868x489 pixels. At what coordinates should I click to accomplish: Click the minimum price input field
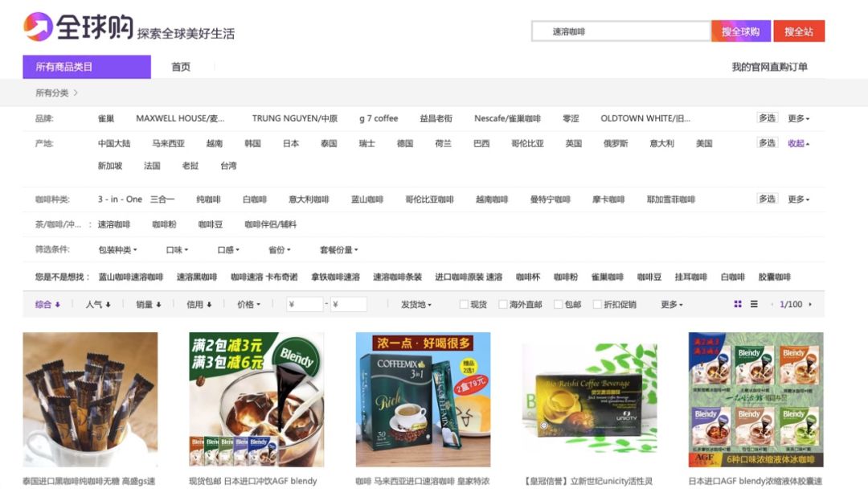click(x=305, y=304)
